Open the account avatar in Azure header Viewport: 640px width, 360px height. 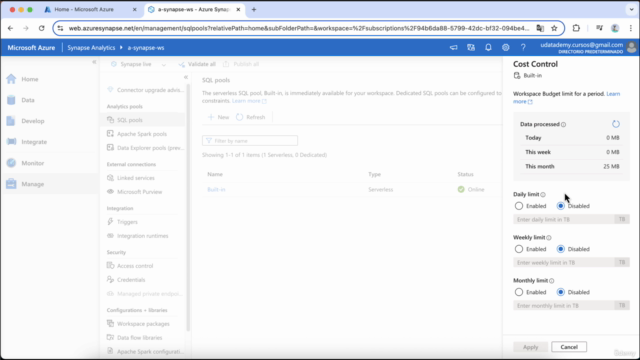[631, 47]
